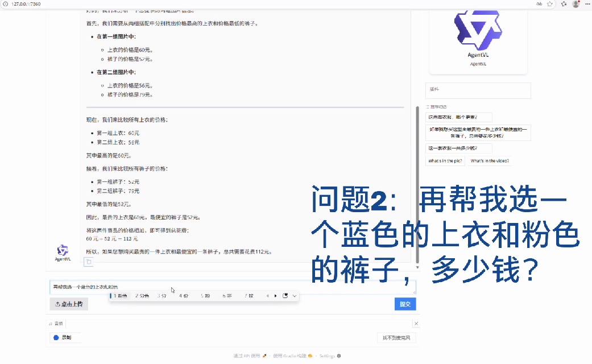Screen dimensions: 592x364
Task: Expand the IME candidate list chevron
Action: [294, 296]
